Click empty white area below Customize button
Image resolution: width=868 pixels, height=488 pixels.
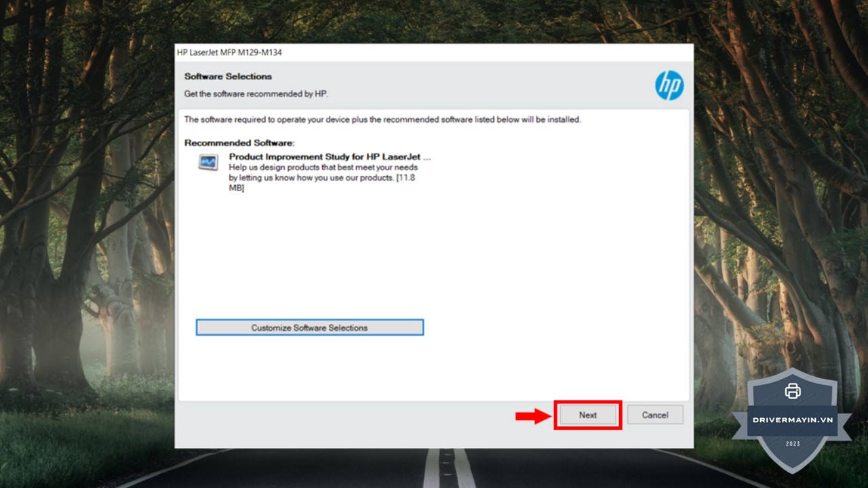point(434,369)
